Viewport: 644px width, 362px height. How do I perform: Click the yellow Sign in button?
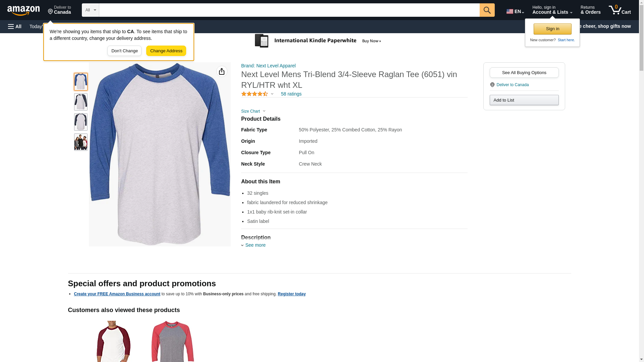pyautogui.click(x=552, y=29)
